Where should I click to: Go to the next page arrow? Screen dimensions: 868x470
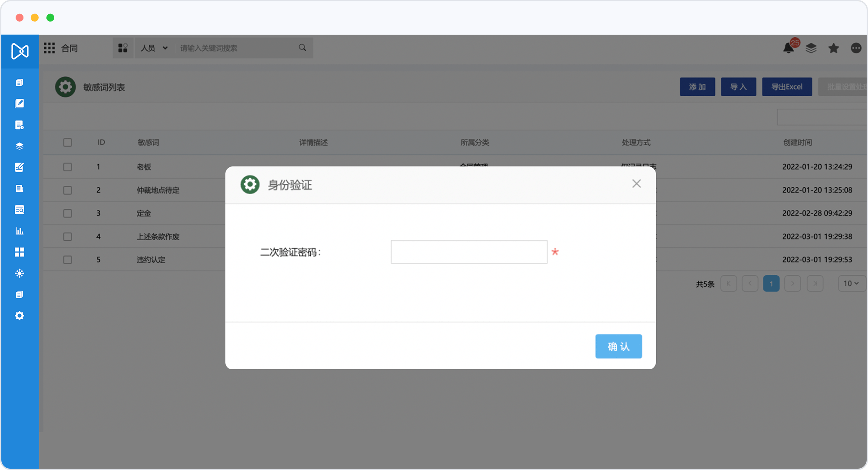[792, 284]
